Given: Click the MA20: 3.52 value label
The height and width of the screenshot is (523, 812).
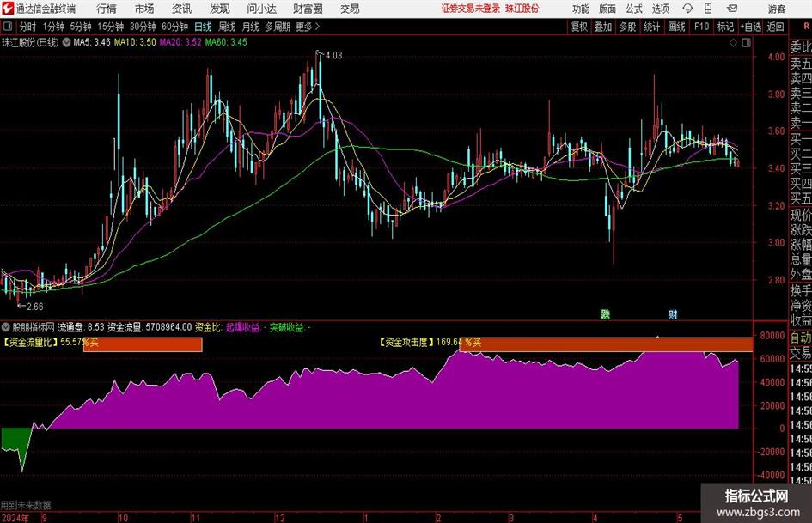Looking at the screenshot, I should coord(180,42).
